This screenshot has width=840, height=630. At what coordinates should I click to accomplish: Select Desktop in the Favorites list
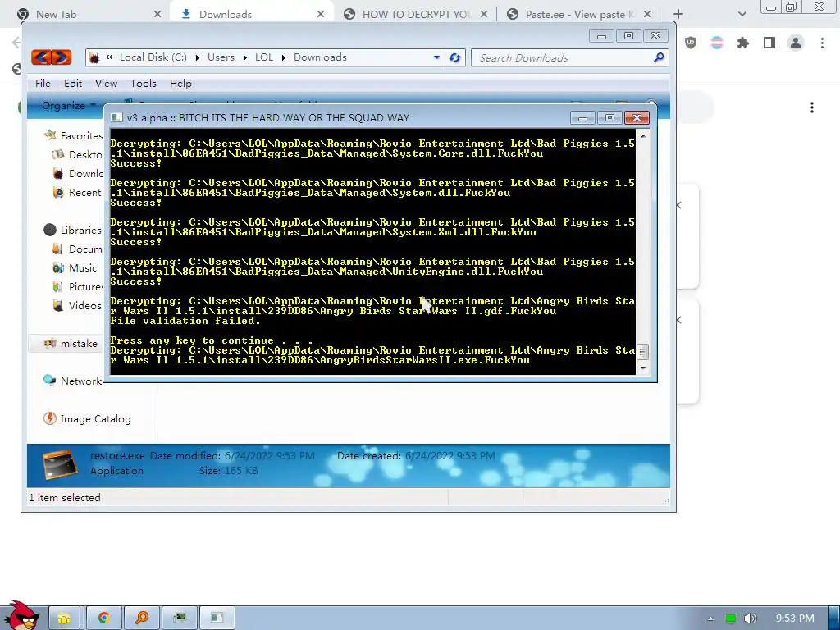77,155
